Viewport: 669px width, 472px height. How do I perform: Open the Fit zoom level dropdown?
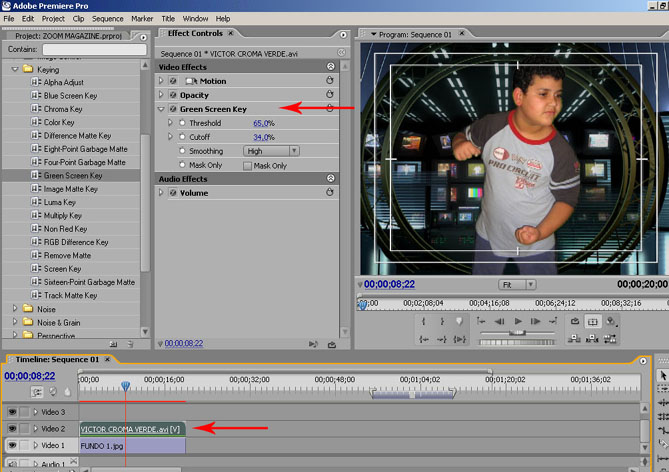(x=517, y=284)
